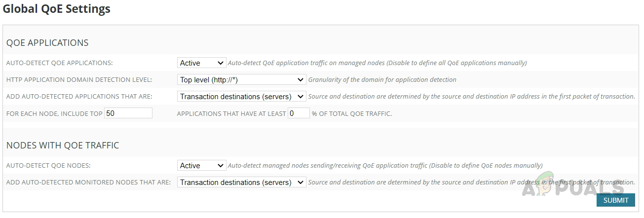Select the QoE Applications section heading
The height and width of the screenshot is (218, 644).
tap(47, 42)
